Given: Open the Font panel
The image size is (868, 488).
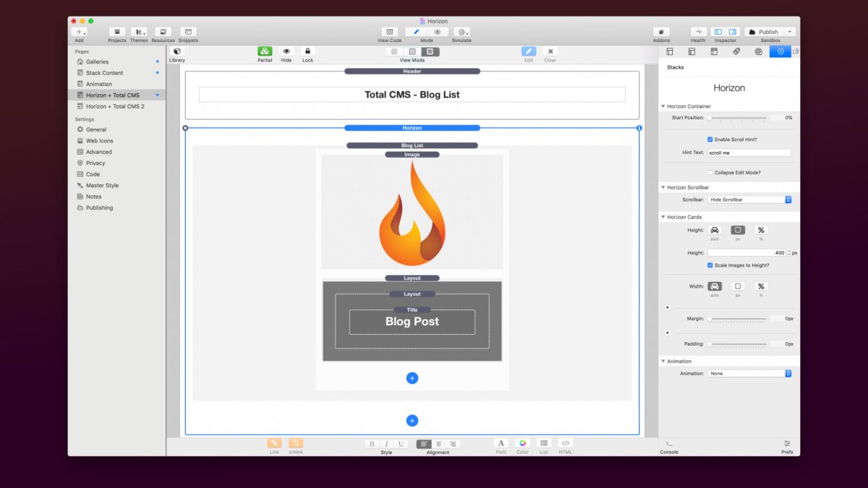Looking at the screenshot, I should coord(501,443).
